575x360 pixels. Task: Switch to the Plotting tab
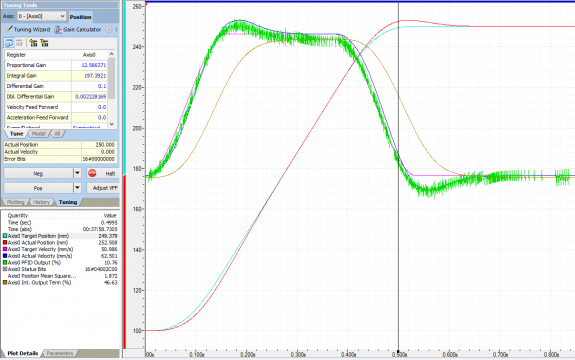pos(16,202)
